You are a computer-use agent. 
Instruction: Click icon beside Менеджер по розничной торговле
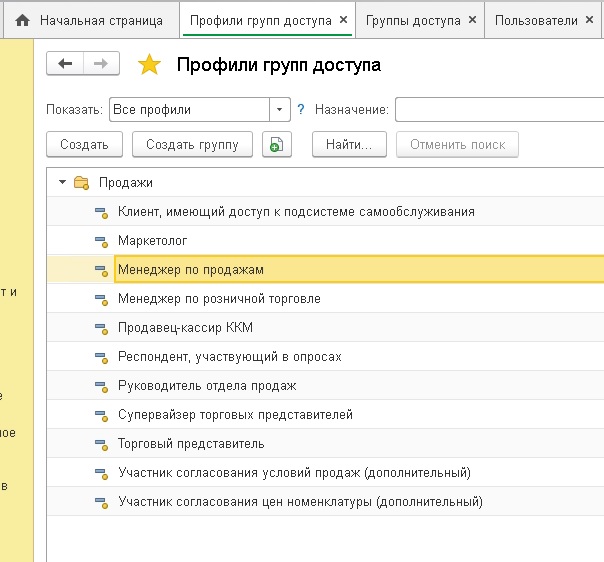(101, 299)
